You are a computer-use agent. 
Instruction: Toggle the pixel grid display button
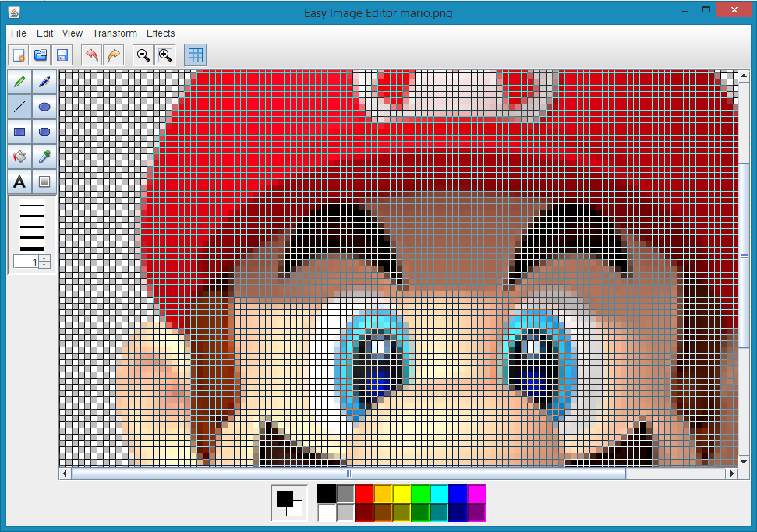point(196,55)
